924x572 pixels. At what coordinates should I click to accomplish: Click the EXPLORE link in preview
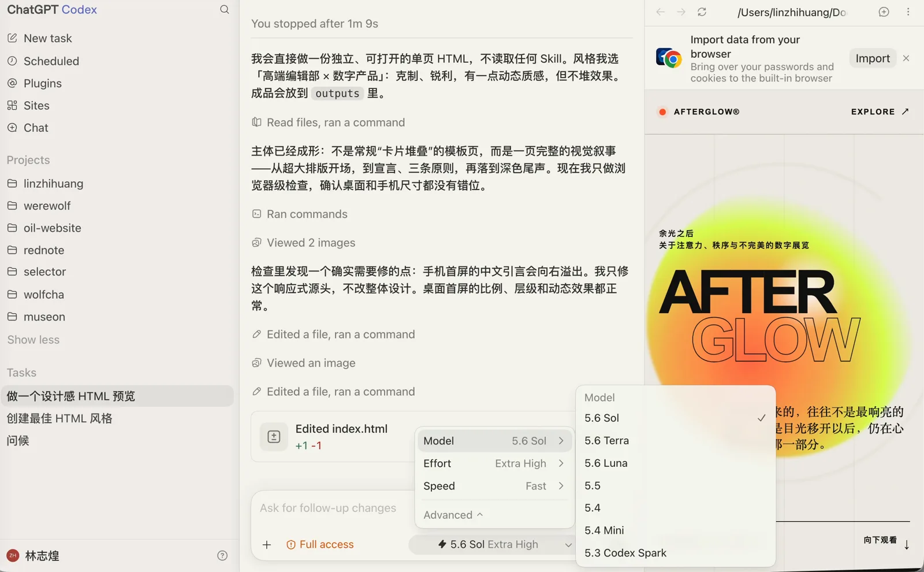pyautogui.click(x=880, y=112)
